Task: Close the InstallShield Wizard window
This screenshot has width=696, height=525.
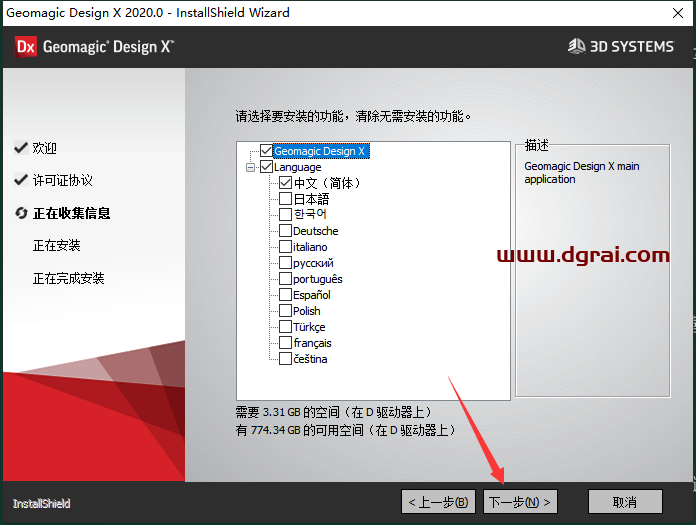Action: [677, 13]
